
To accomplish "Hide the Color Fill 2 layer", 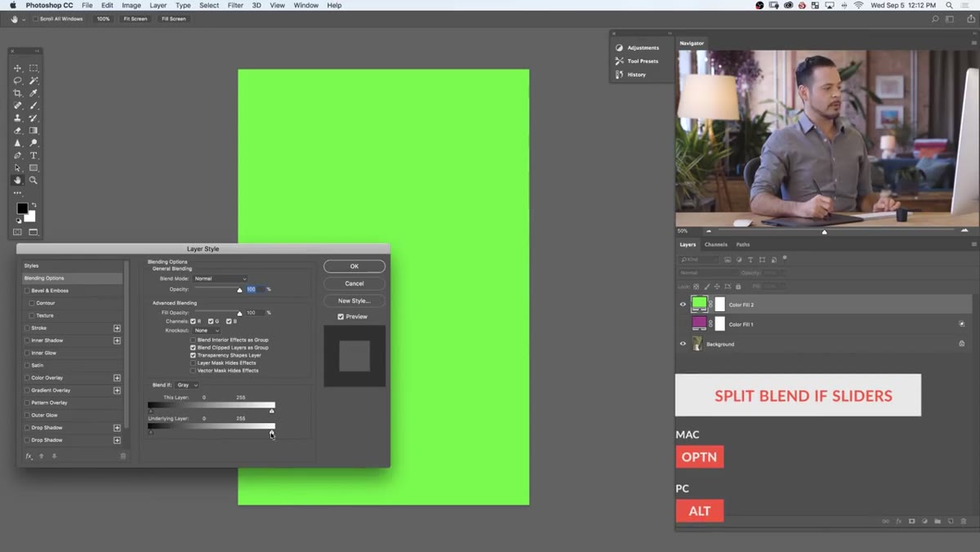I will pyautogui.click(x=683, y=305).
